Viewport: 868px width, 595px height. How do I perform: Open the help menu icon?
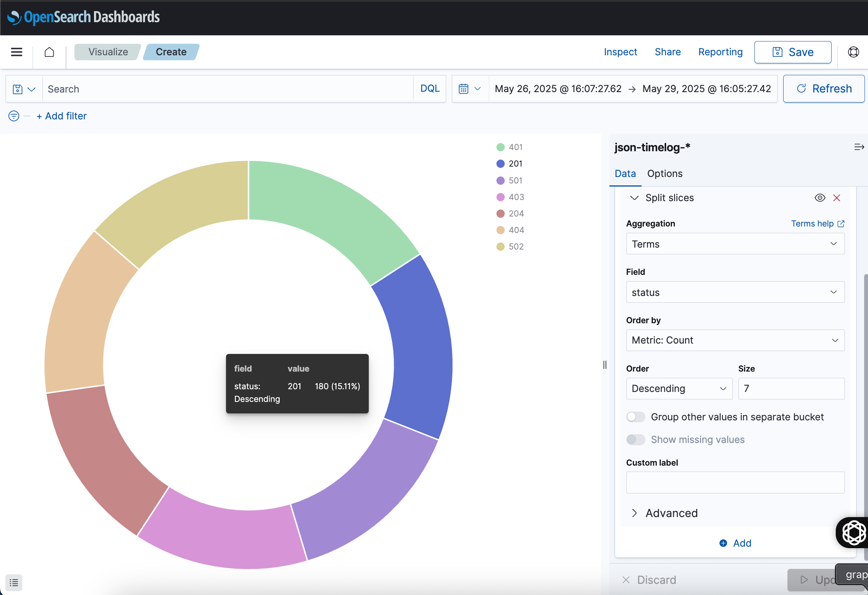(853, 52)
